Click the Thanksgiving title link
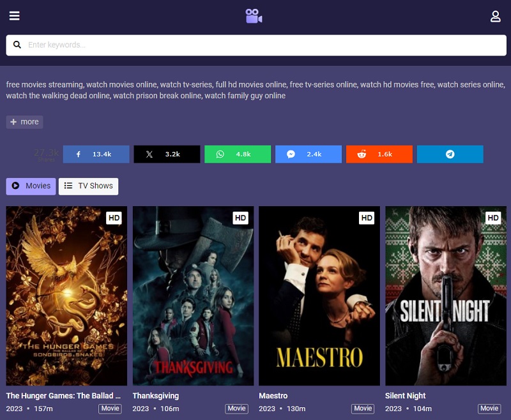This screenshot has width=511, height=420. [x=155, y=396]
